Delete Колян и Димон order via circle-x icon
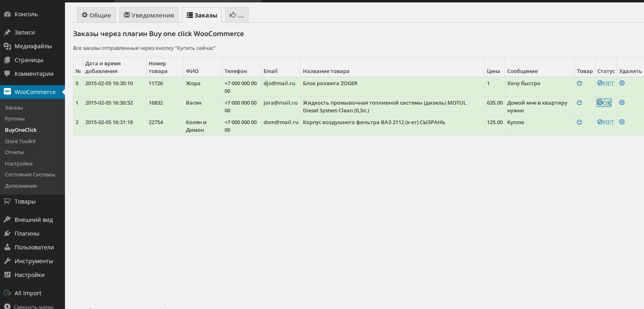Viewport: 644px width, 309px height. (x=622, y=122)
